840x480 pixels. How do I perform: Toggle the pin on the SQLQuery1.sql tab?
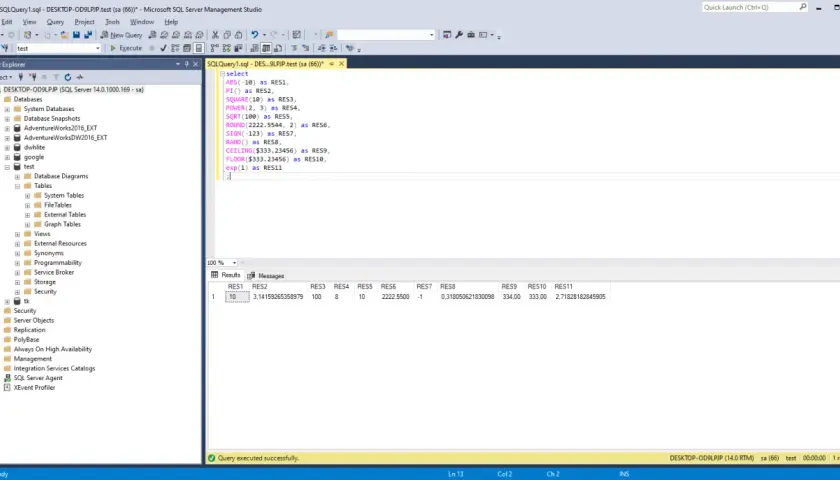pos(332,64)
